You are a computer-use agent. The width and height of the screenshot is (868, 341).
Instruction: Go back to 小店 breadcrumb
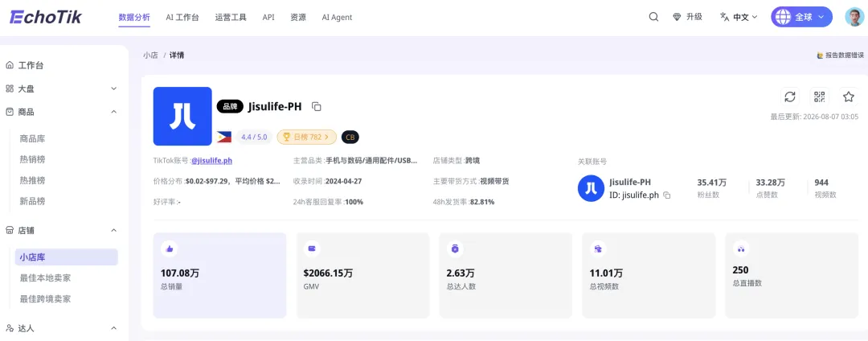coord(150,55)
